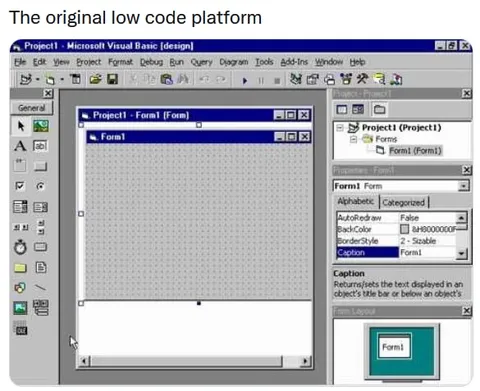Start the program with the Run arrow
Viewport: 480px width, 391px height.
coord(245,80)
